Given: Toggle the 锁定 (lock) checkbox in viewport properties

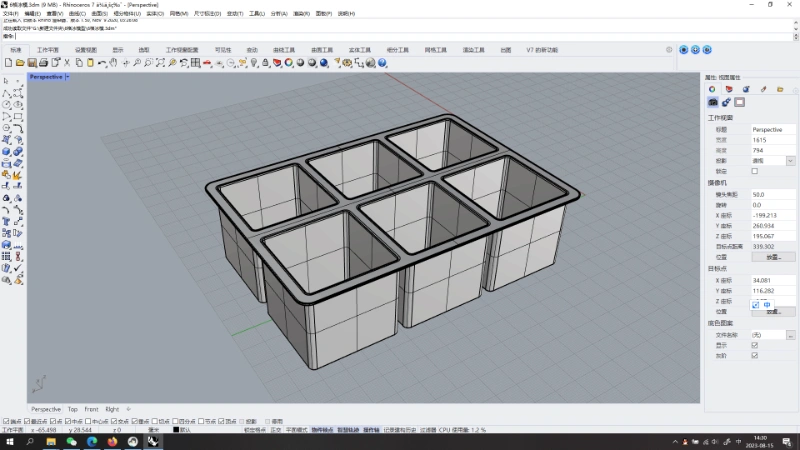Looking at the screenshot, I should coord(755,171).
